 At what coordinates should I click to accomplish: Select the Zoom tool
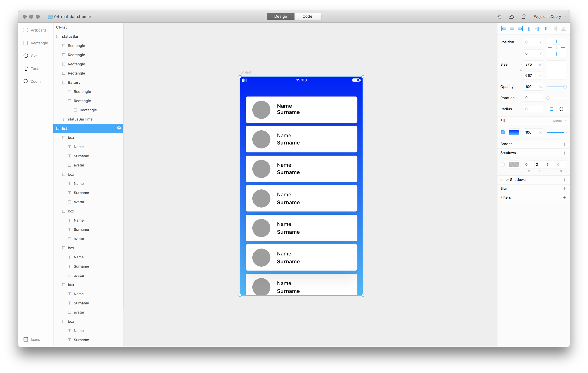tap(32, 81)
